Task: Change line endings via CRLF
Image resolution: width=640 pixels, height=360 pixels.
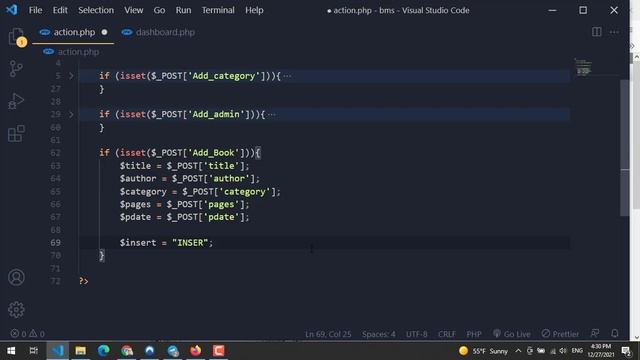Action: pyautogui.click(x=447, y=334)
